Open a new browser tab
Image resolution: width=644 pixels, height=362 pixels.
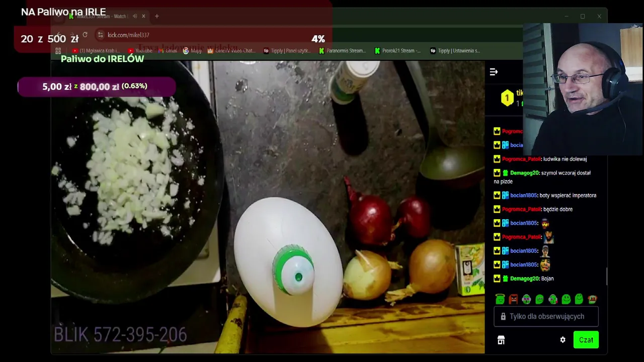[156, 16]
